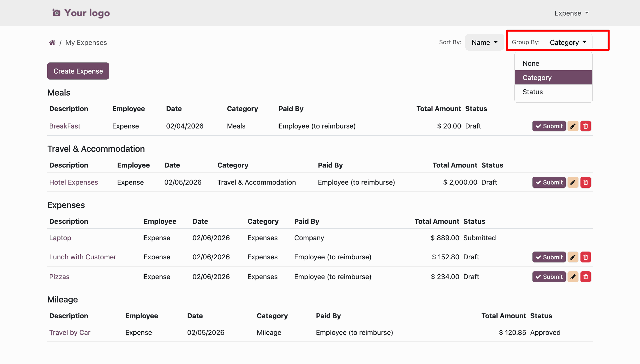Delete Hotel Expenses with trash icon
The image size is (640, 364).
[585, 182]
